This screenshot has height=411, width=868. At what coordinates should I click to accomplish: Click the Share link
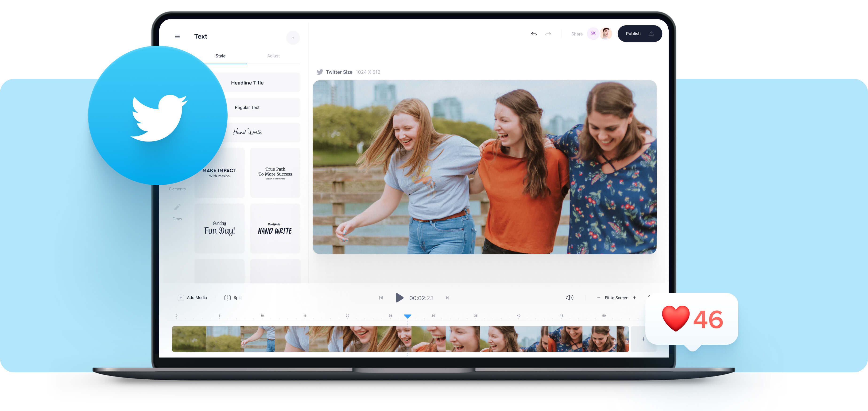577,34
